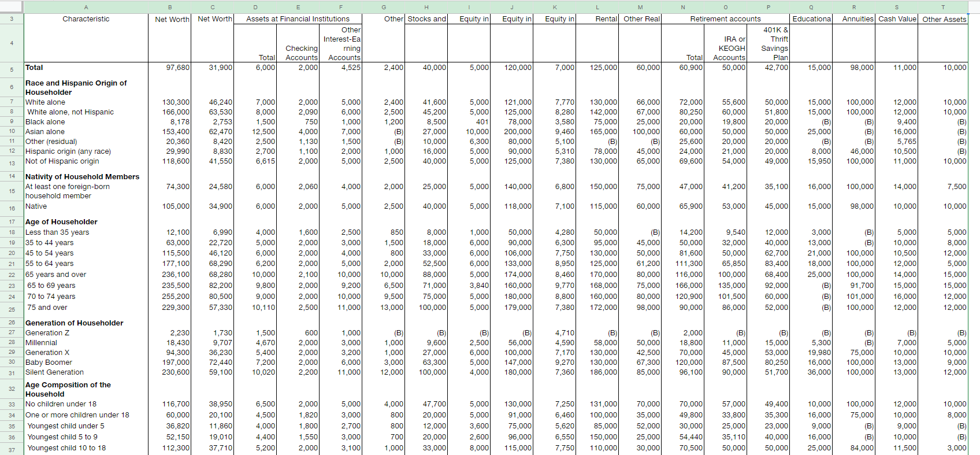Click the '401K & Thrift Savings Plan' cell
This screenshot has width=980, height=455.
[769, 43]
